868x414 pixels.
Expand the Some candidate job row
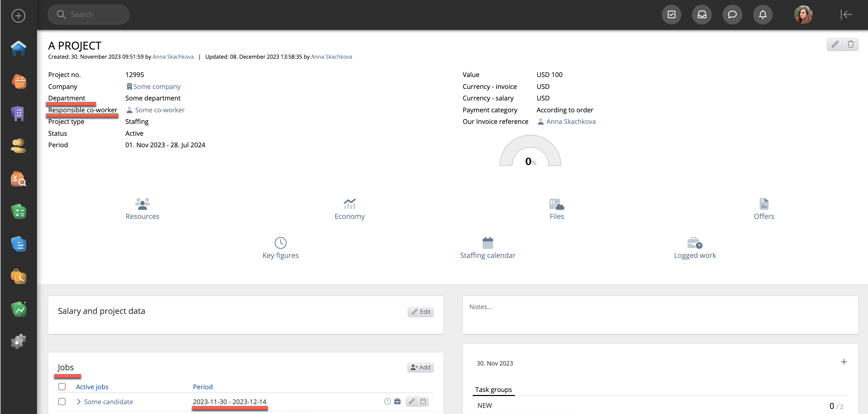pos(78,401)
